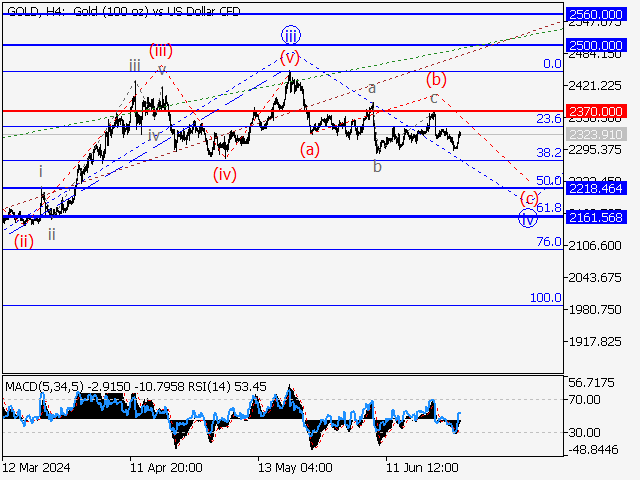Click the red (b) wave label

coord(436,79)
